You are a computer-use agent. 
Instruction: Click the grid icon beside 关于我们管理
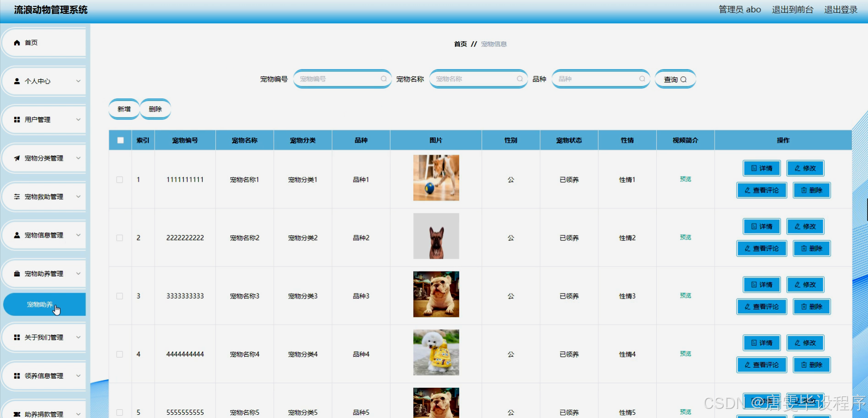coord(17,337)
